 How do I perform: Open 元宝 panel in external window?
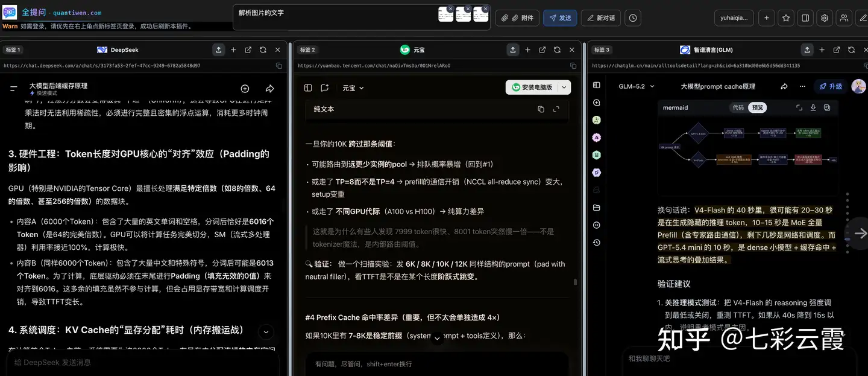click(x=542, y=50)
